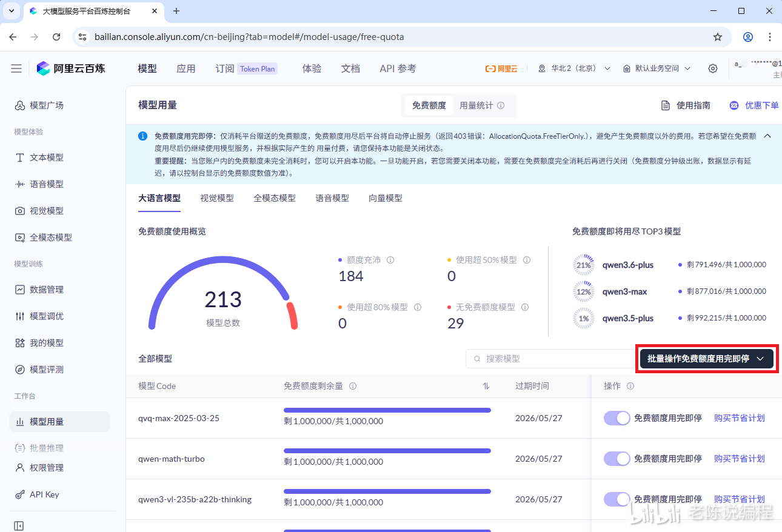Click the info icon next to 使用超80%模型
782x532 pixels.
click(418, 307)
